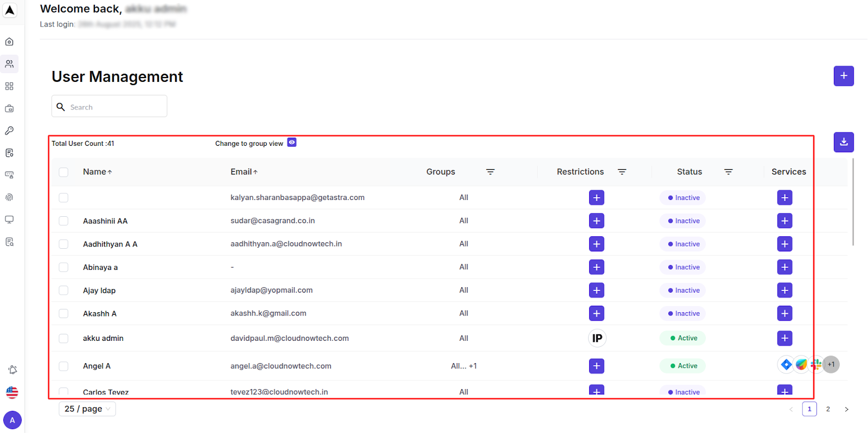Click the table vertical scrollbar

click(853, 202)
